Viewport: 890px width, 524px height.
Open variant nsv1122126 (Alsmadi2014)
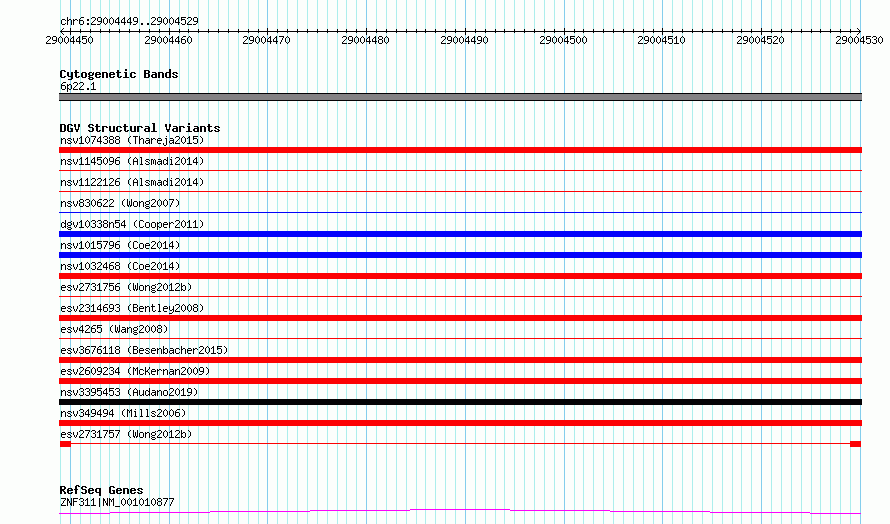click(132, 182)
